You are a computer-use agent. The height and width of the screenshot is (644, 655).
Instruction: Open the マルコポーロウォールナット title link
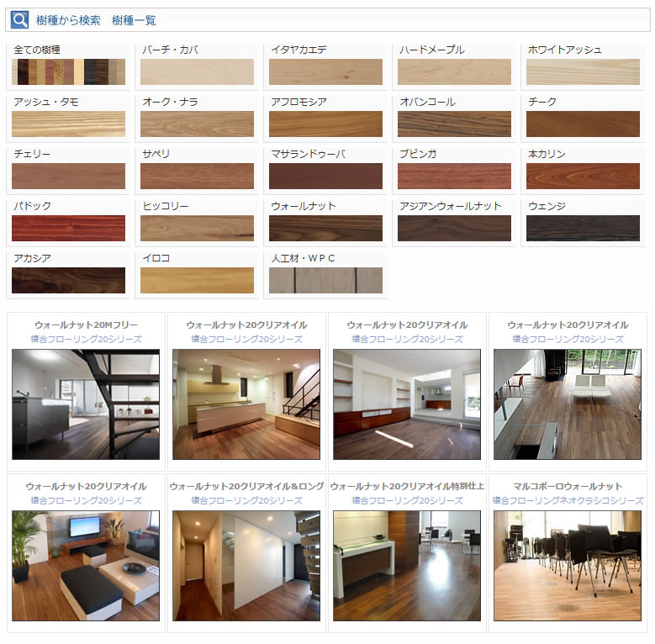pos(568,487)
